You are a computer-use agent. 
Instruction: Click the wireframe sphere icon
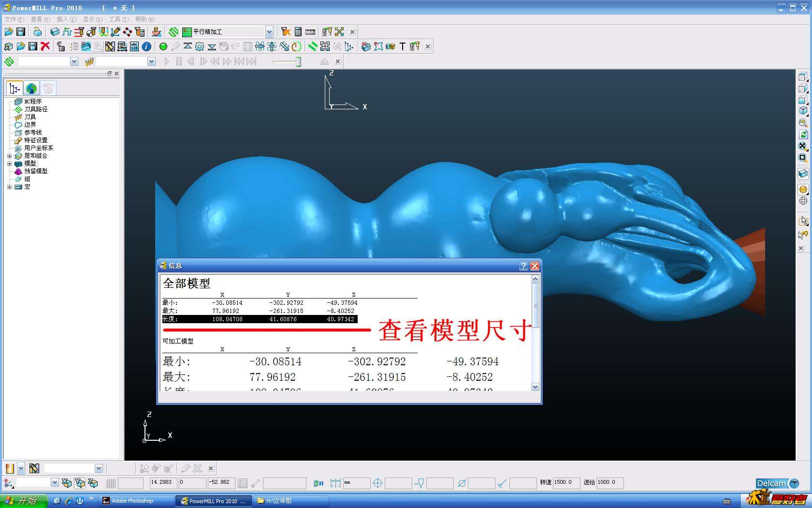coord(803,201)
